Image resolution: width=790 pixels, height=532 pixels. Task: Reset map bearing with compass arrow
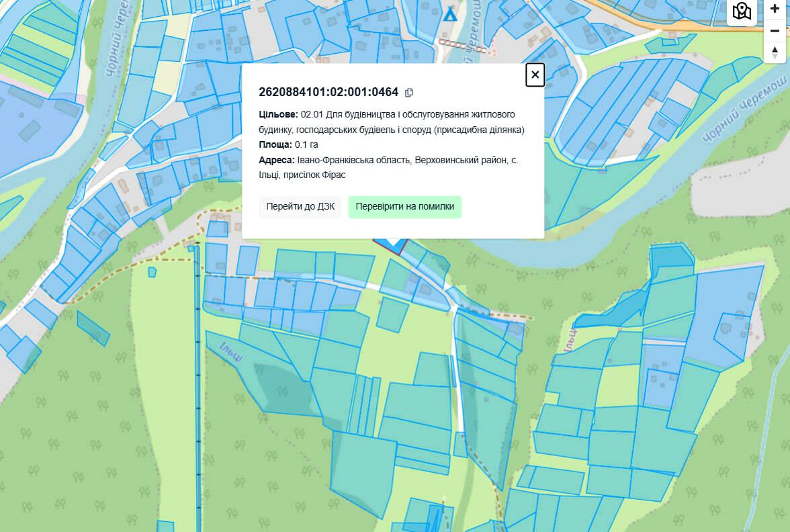[775, 52]
